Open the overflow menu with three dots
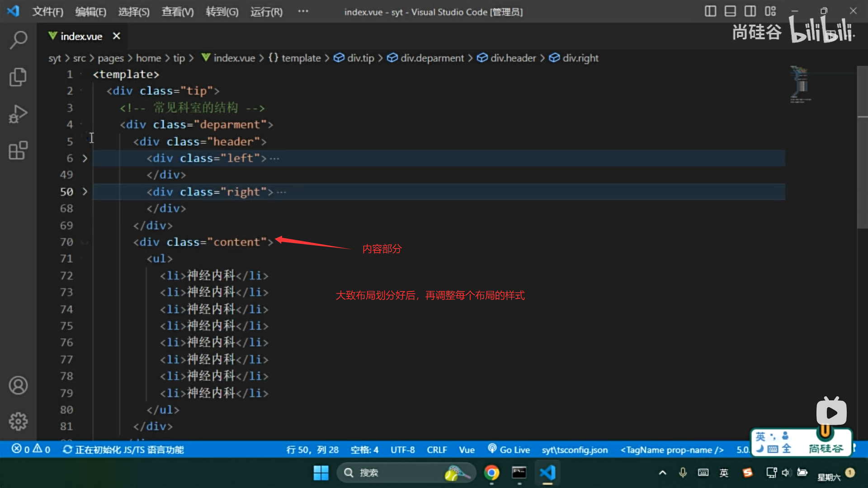The width and height of the screenshot is (868, 488). tap(303, 11)
